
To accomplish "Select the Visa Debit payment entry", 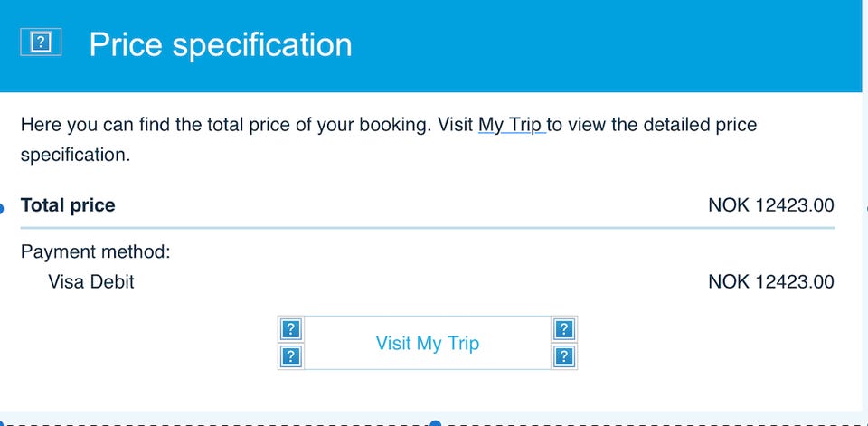I will [x=90, y=281].
